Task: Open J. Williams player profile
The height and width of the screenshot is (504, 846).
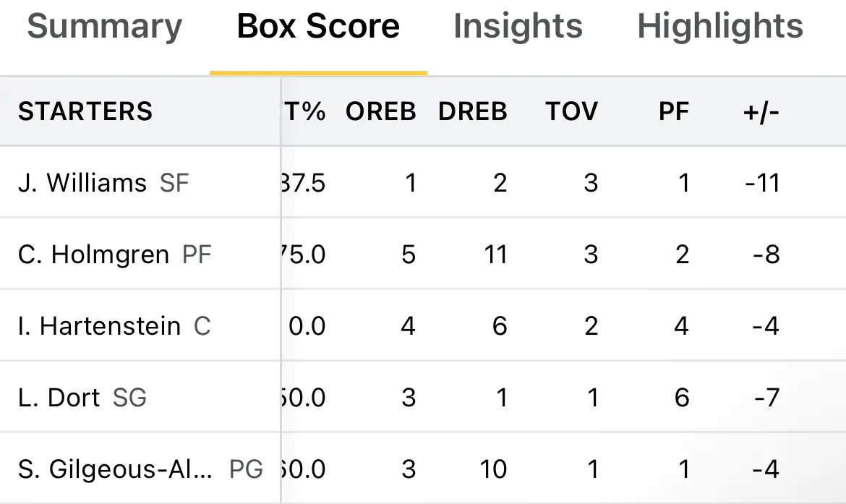Action: tap(82, 183)
